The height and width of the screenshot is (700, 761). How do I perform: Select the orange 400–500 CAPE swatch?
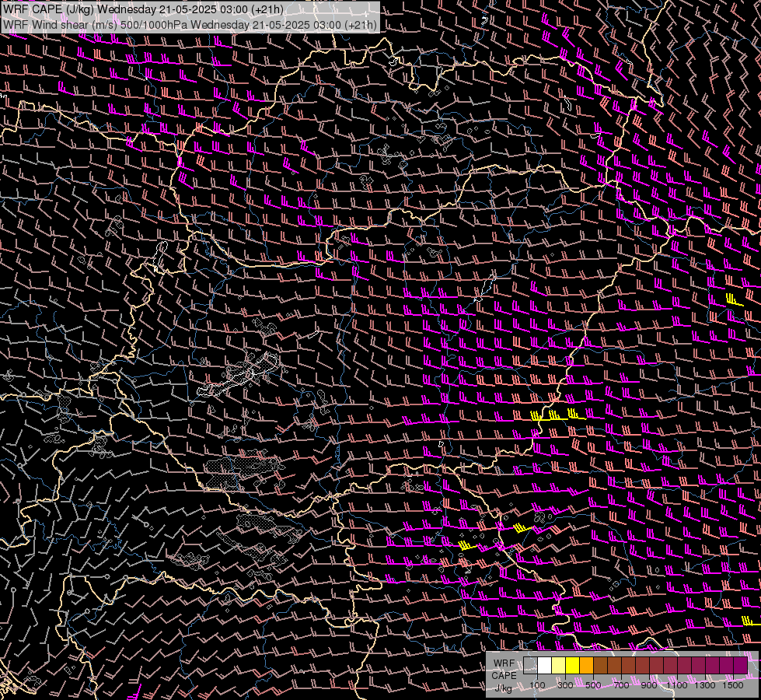[586, 666]
